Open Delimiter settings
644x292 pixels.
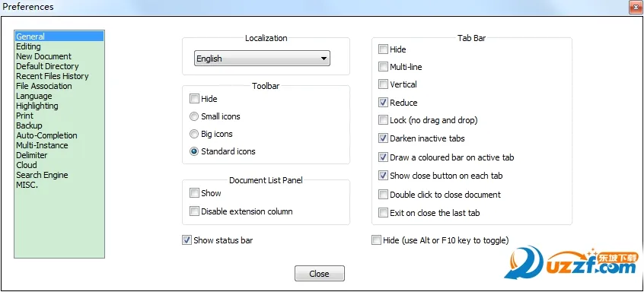coord(59,154)
